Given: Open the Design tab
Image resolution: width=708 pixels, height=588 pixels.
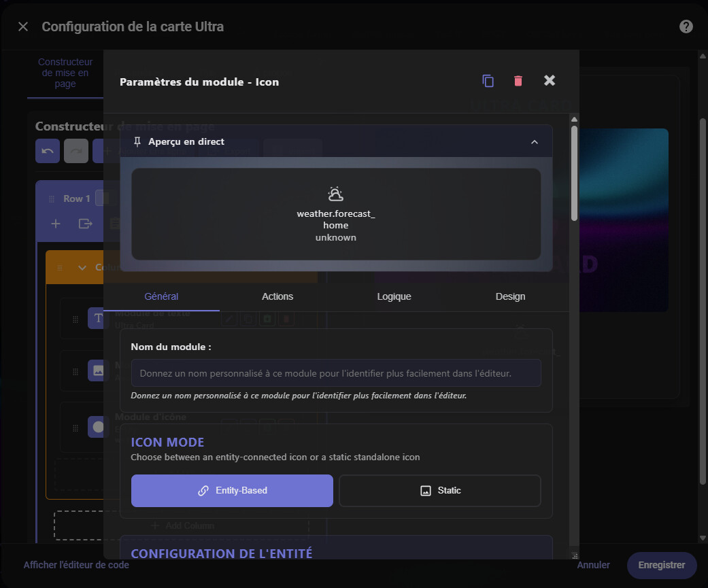Looking at the screenshot, I should point(510,296).
